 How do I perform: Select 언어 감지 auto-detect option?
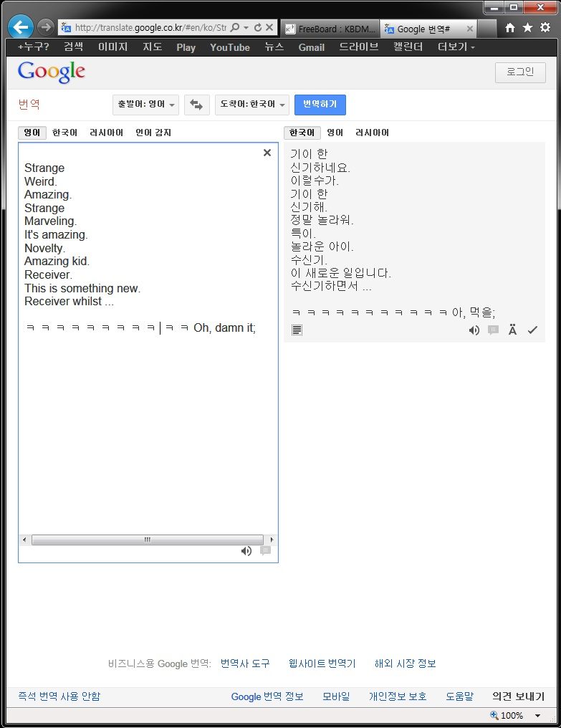153,133
